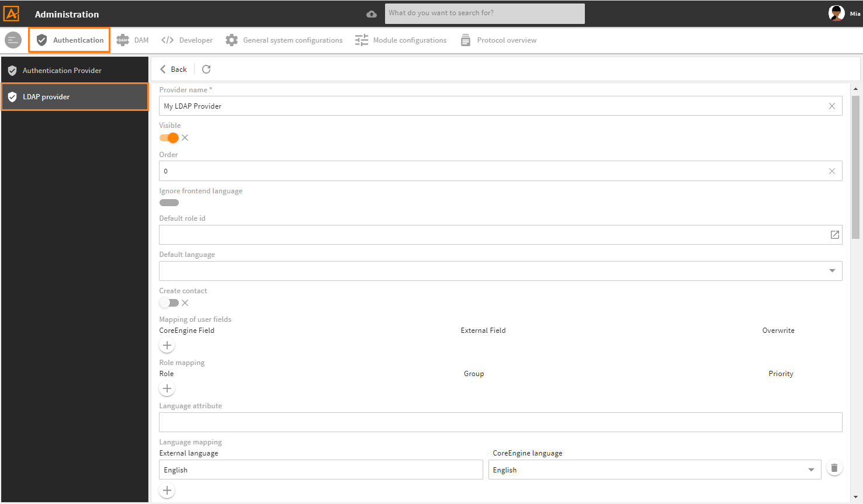Open the Developer tab

[187, 40]
